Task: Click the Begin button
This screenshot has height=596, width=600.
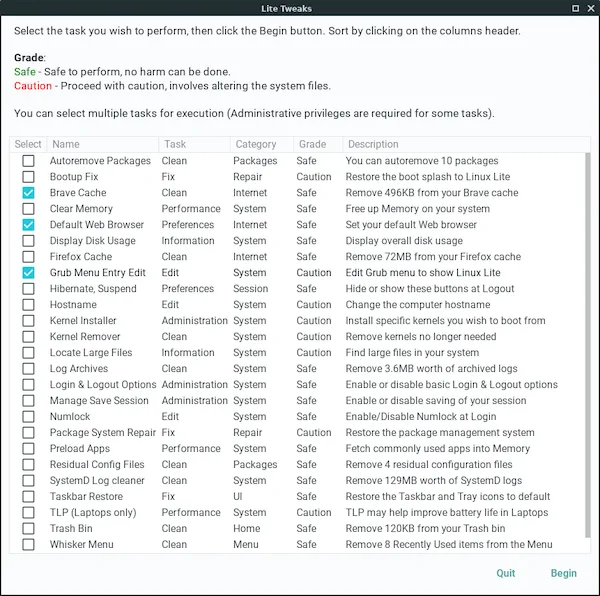Action: click(563, 573)
